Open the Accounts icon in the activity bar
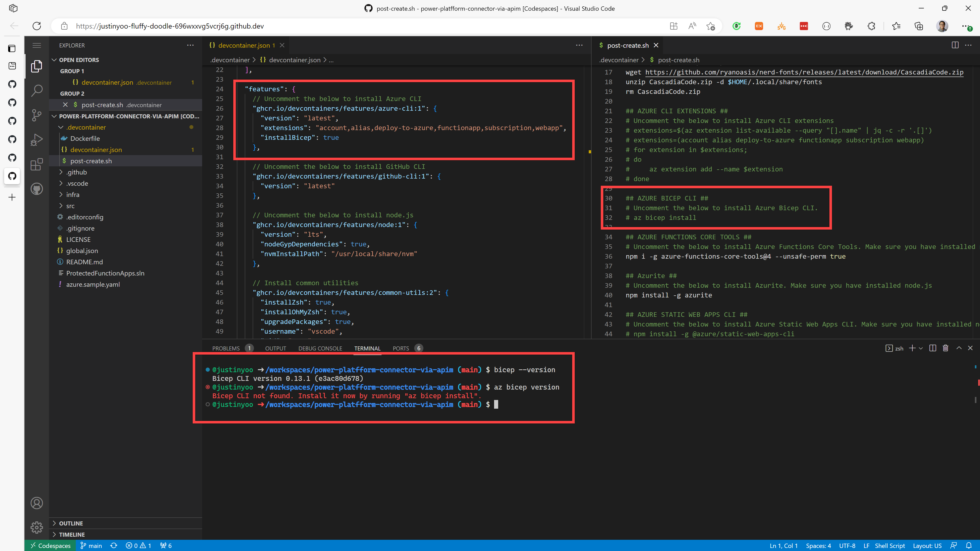Screen dimensions: 980x551 36,503
